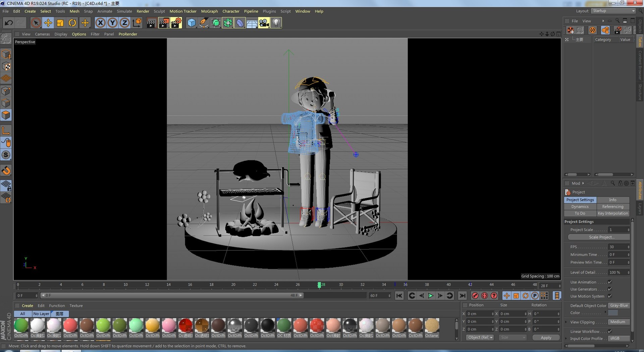The height and width of the screenshot is (352, 644).
Task: Toggle the Y axis lock
Action: click(x=112, y=23)
